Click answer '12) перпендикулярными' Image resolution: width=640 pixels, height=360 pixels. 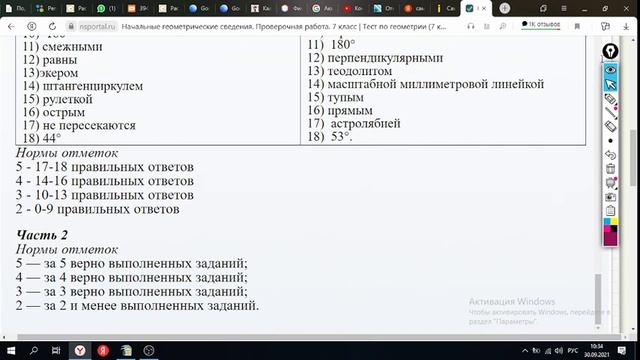tap(375, 58)
